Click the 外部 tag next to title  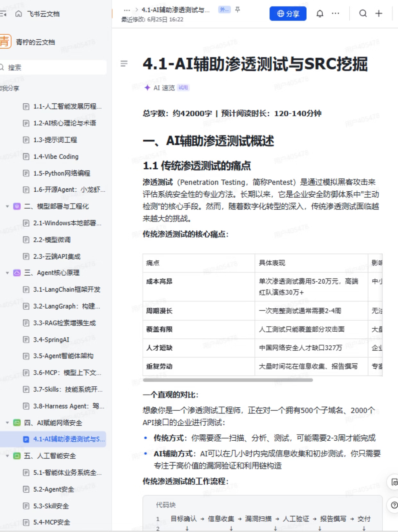click(224, 10)
